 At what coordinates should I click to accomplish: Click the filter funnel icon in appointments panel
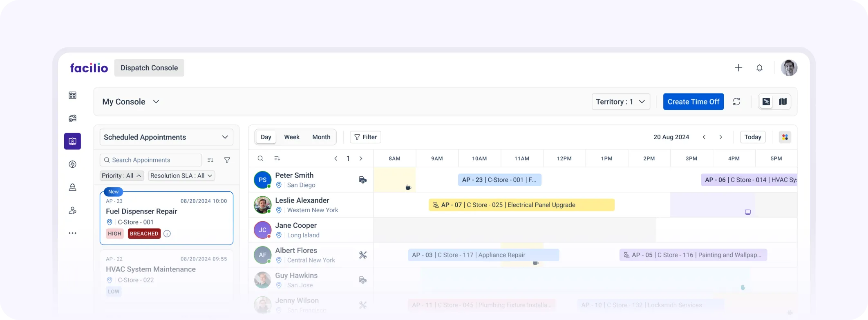pos(227,160)
